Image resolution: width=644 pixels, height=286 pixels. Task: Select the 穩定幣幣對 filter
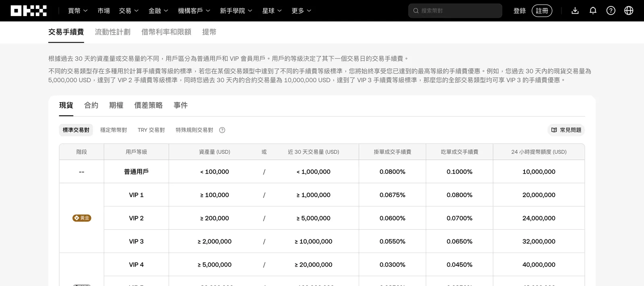click(x=114, y=130)
